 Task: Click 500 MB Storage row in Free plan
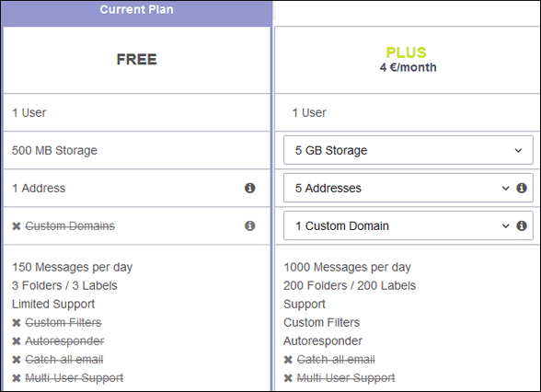(x=136, y=150)
